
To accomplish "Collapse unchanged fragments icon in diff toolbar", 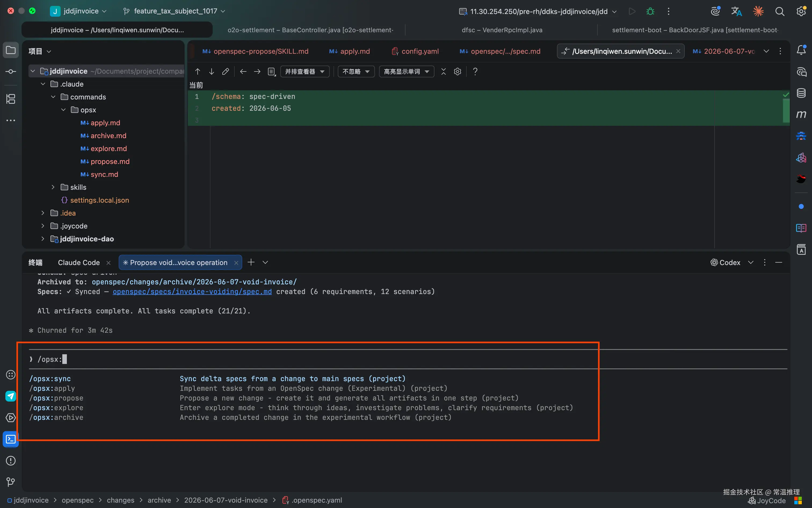I will 444,71.
